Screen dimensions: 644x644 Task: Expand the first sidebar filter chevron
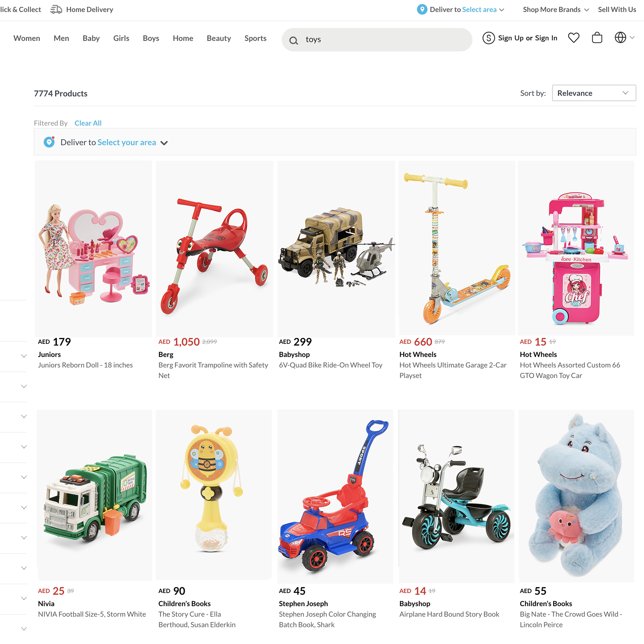24,356
